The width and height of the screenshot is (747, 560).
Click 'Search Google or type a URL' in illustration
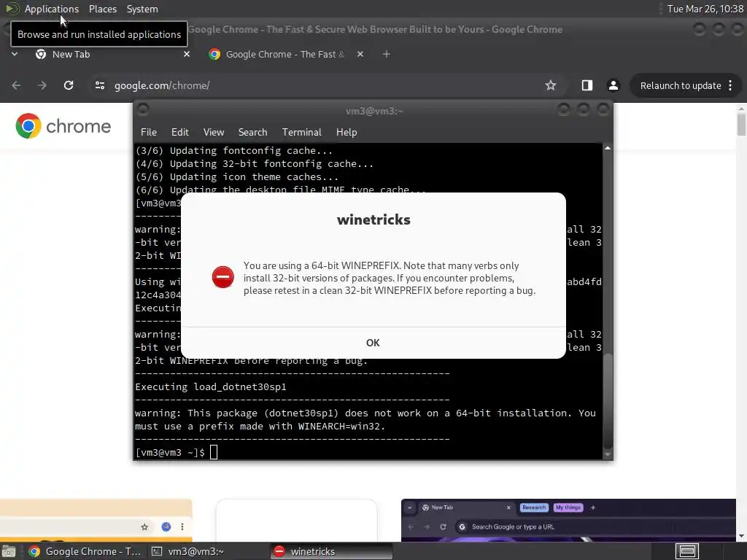513,526
